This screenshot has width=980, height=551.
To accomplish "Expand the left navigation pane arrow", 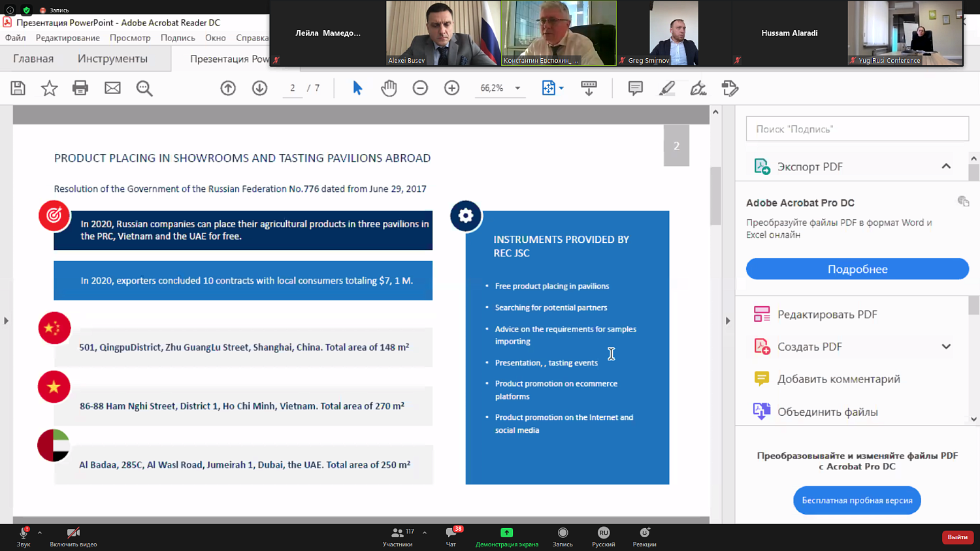I will click(x=6, y=321).
